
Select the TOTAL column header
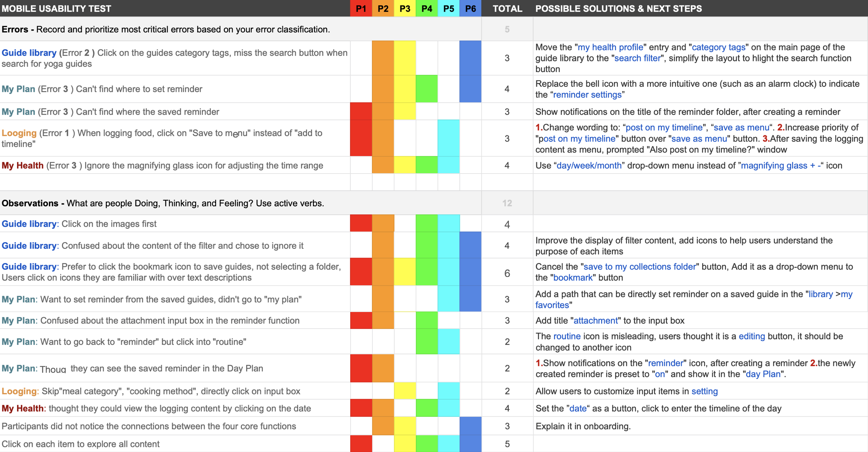coord(507,8)
